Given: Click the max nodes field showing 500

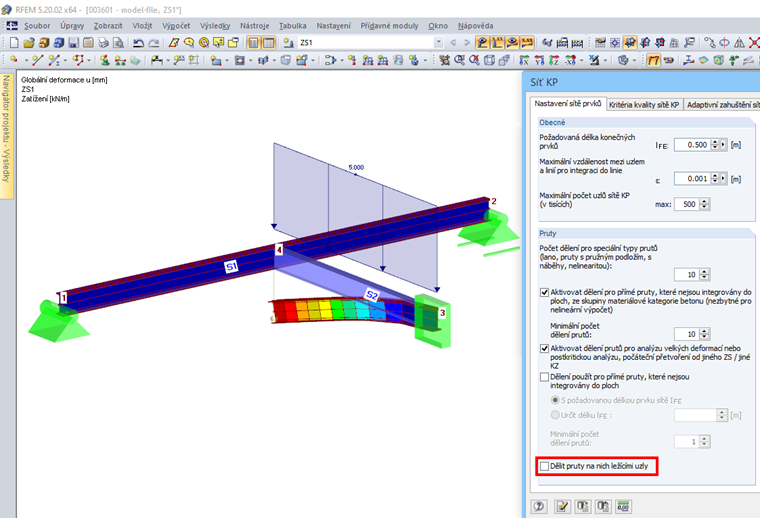Looking at the screenshot, I should coord(687,204).
